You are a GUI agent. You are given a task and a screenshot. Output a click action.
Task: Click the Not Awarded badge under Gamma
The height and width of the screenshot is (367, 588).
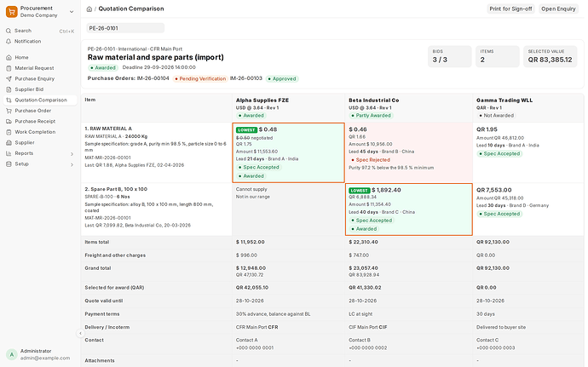coord(496,116)
